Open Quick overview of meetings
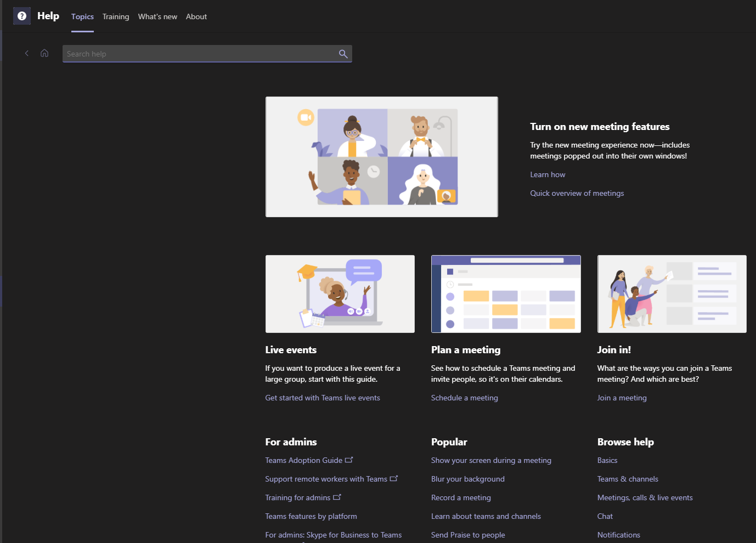The width and height of the screenshot is (756, 543). coord(577,193)
